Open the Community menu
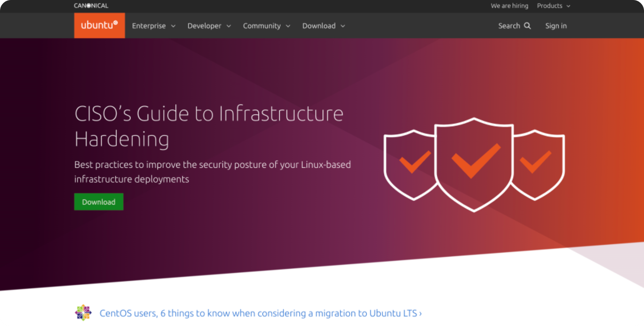This screenshot has width=644, height=326. pos(267,26)
